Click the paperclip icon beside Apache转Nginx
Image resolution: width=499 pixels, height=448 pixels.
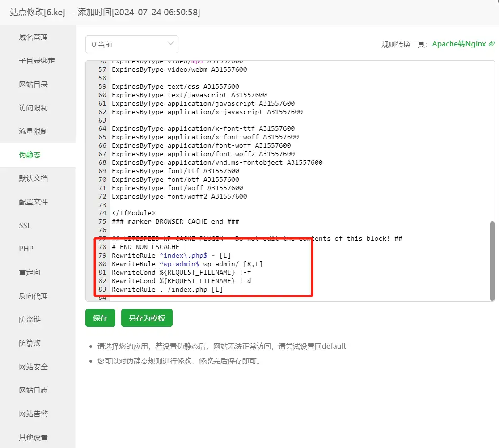coord(492,44)
